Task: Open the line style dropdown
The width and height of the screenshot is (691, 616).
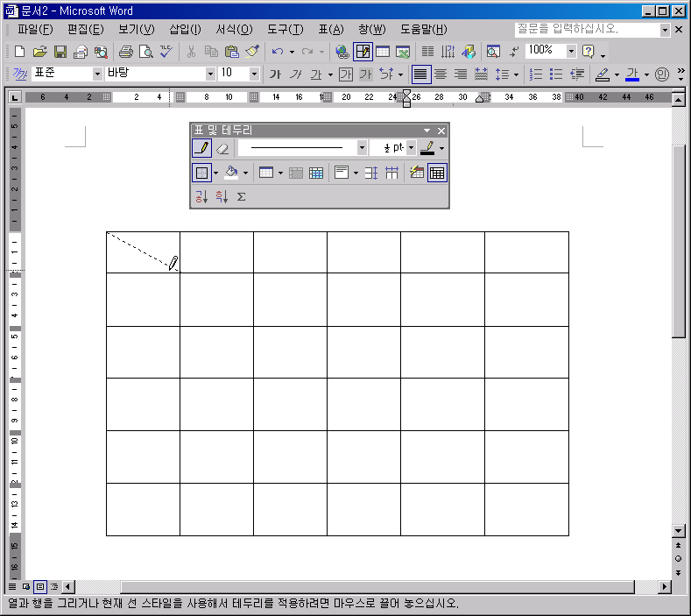Action: tap(362, 148)
